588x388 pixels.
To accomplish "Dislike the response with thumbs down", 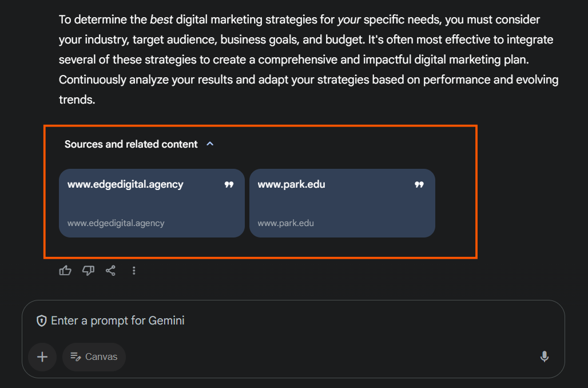I will pos(88,271).
